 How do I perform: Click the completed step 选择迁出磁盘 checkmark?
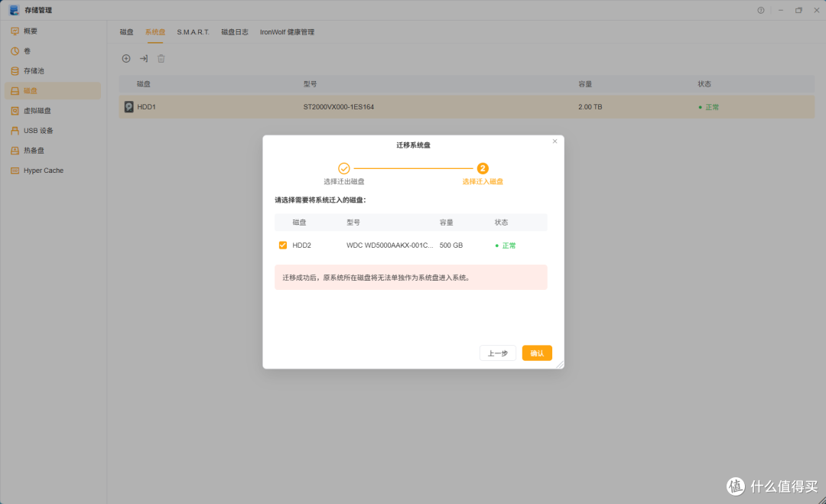(344, 168)
